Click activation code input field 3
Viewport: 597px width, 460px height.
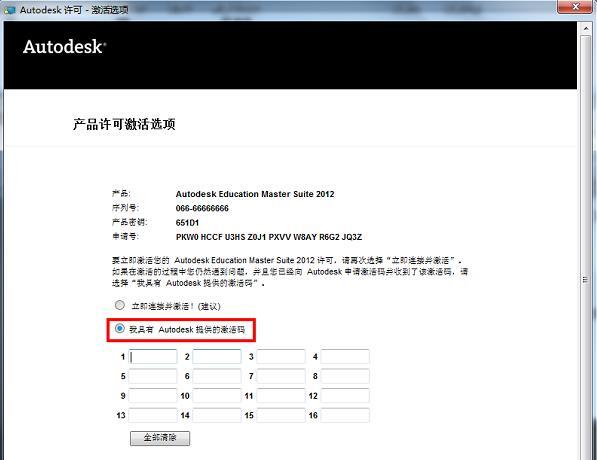point(281,357)
